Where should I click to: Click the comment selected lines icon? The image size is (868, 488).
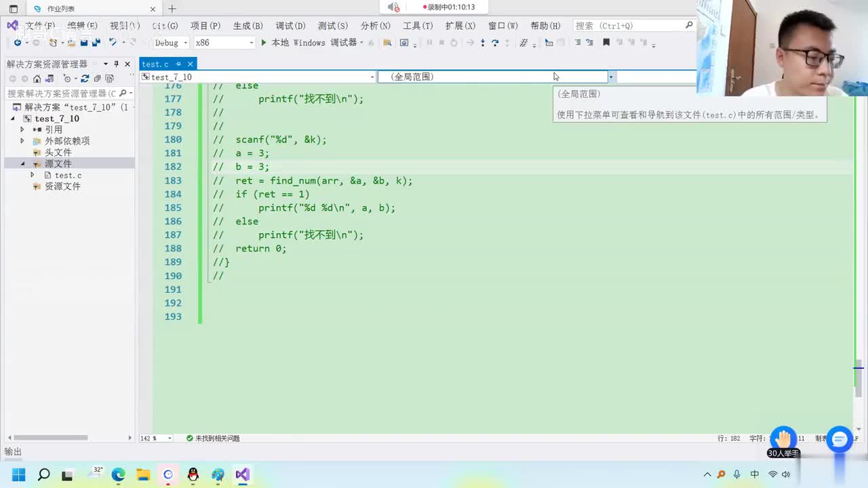(578, 42)
